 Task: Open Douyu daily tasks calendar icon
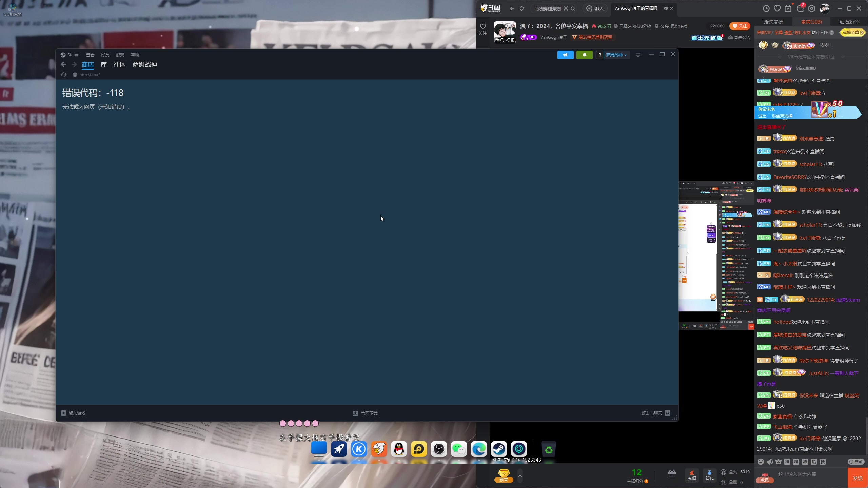click(788, 8)
